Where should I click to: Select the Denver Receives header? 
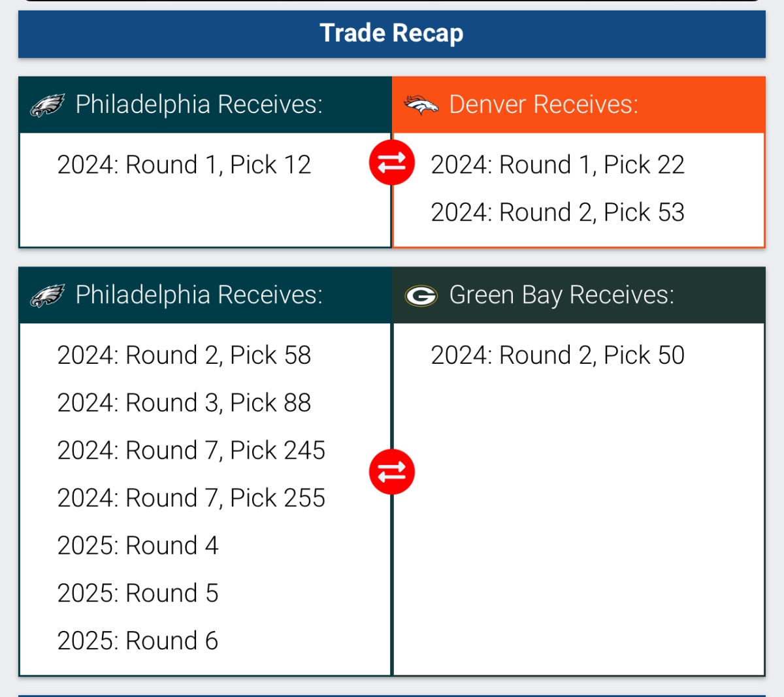click(x=544, y=105)
